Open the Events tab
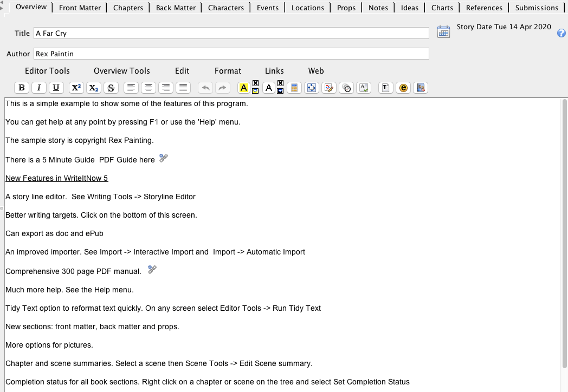The image size is (568, 392). [268, 8]
